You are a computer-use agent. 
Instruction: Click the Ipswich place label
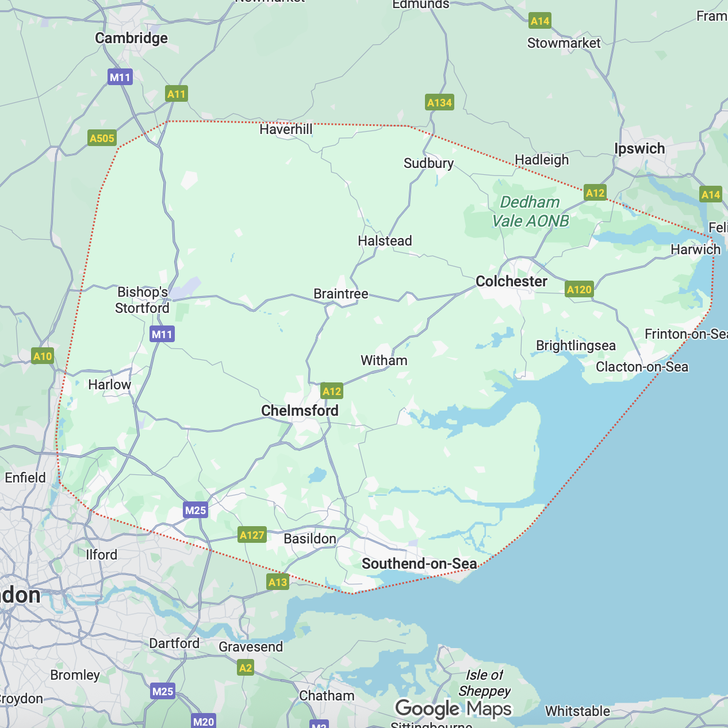click(x=639, y=149)
